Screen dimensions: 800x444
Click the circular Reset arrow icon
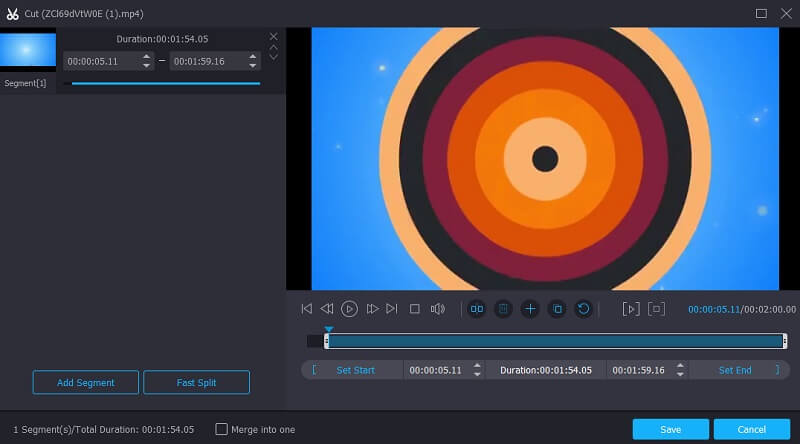(583, 309)
